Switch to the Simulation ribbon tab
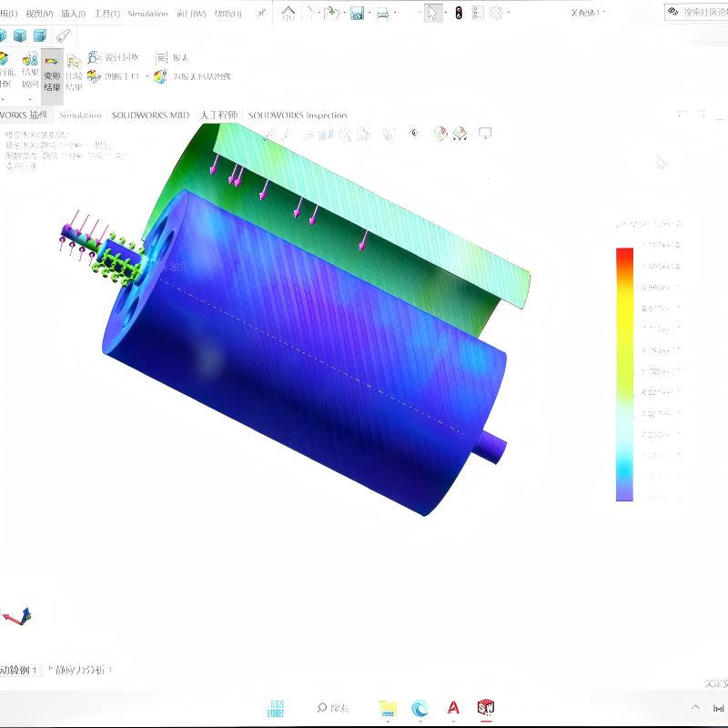 point(80,116)
